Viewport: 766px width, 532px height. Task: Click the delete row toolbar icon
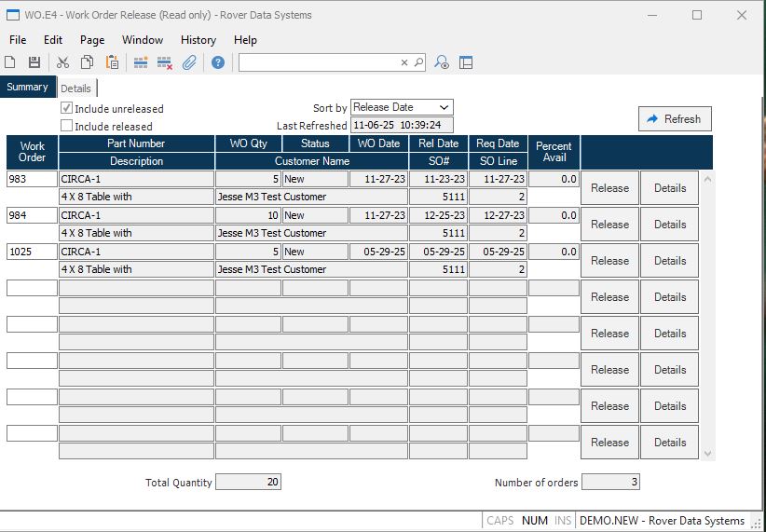[x=165, y=62]
